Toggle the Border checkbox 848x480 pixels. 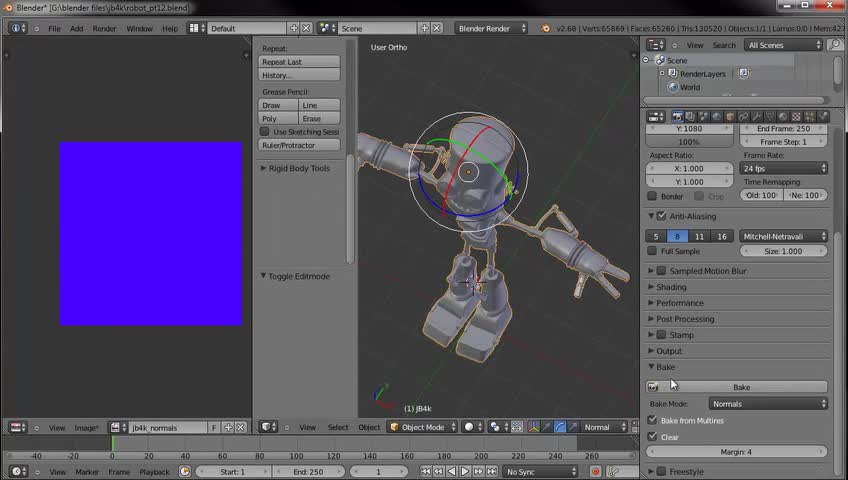click(x=652, y=196)
